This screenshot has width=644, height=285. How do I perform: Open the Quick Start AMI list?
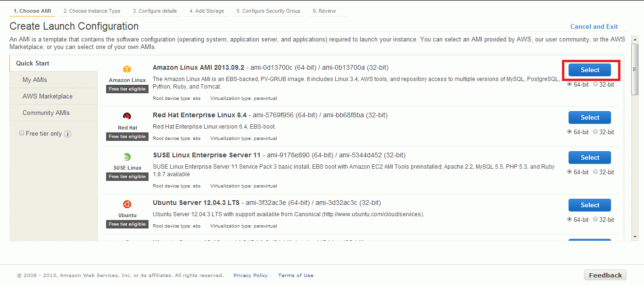coord(54,63)
